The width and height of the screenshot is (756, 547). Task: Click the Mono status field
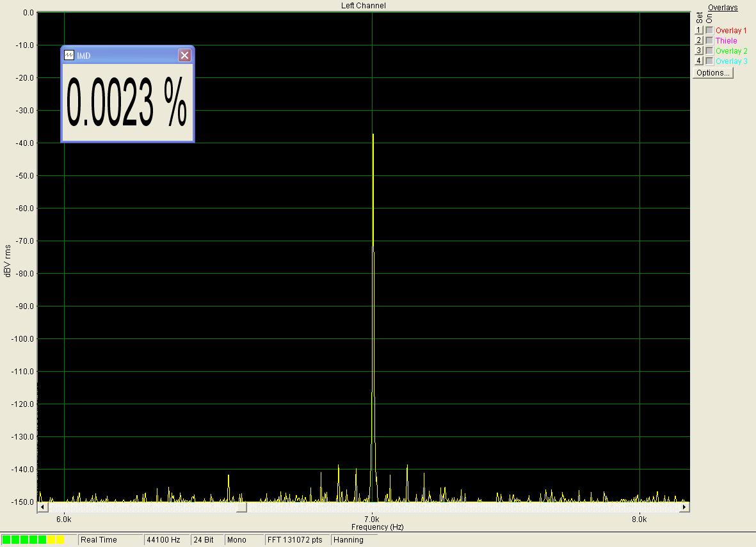tap(245, 540)
